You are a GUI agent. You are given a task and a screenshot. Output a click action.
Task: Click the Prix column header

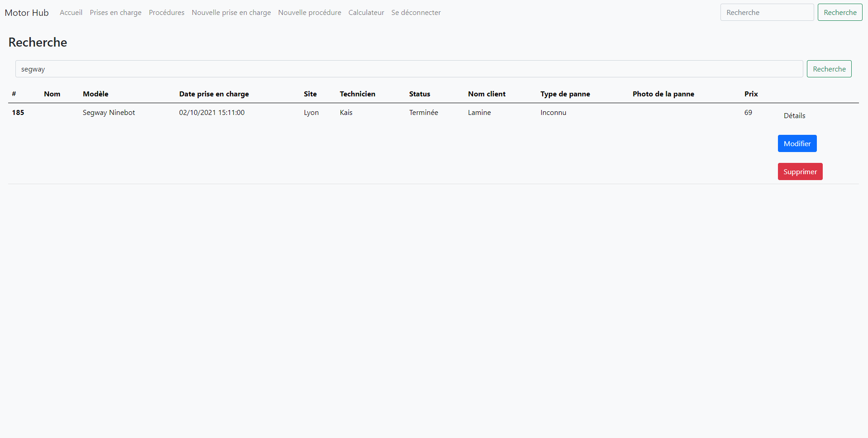coord(751,94)
